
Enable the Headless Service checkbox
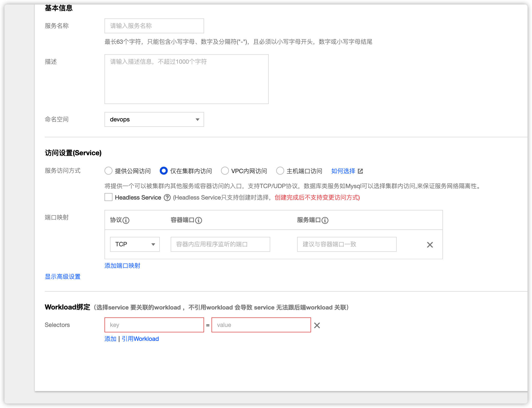click(x=108, y=197)
